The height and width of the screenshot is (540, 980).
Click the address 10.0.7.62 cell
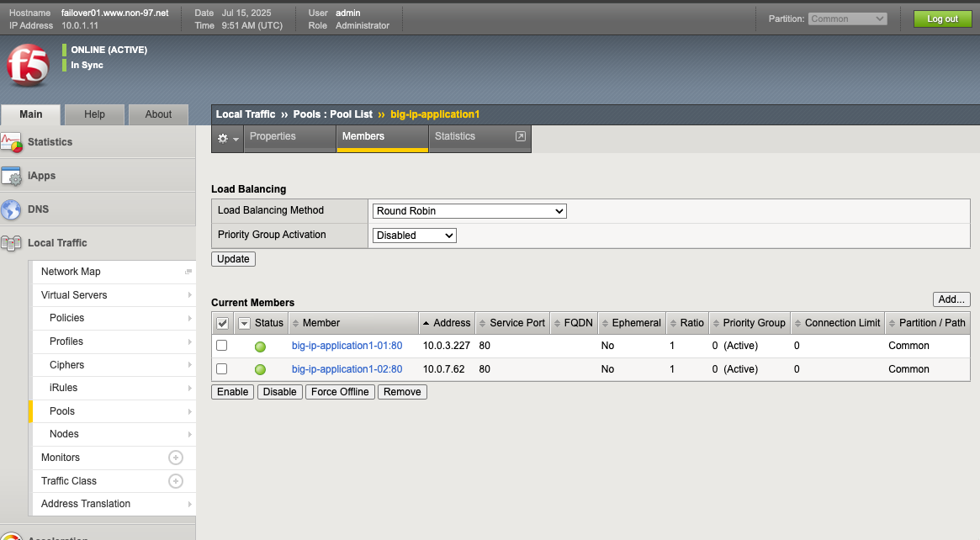pos(444,369)
